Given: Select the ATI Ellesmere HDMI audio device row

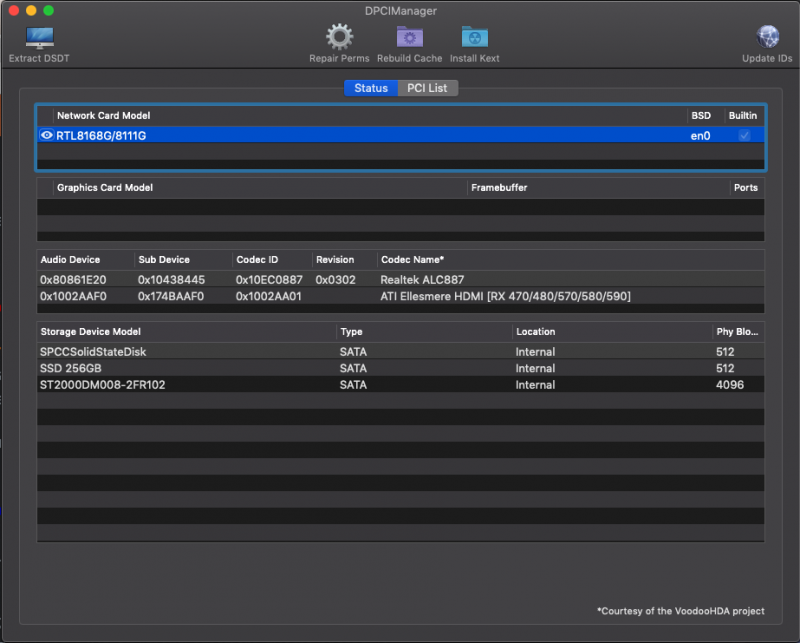Looking at the screenshot, I should click(x=400, y=296).
